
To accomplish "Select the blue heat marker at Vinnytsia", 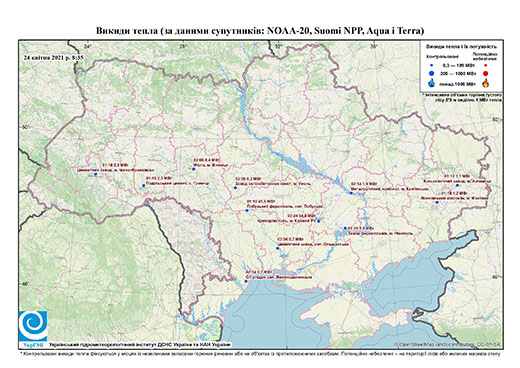I will [193, 169].
